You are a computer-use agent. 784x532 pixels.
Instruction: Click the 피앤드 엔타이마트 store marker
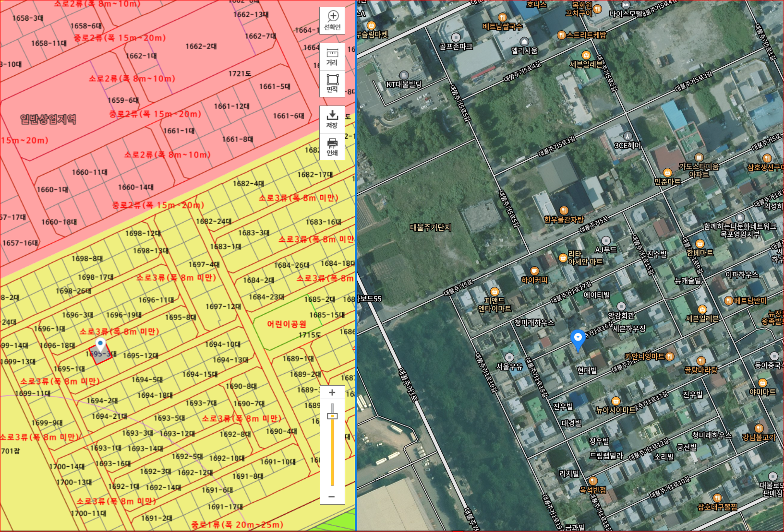(495, 300)
